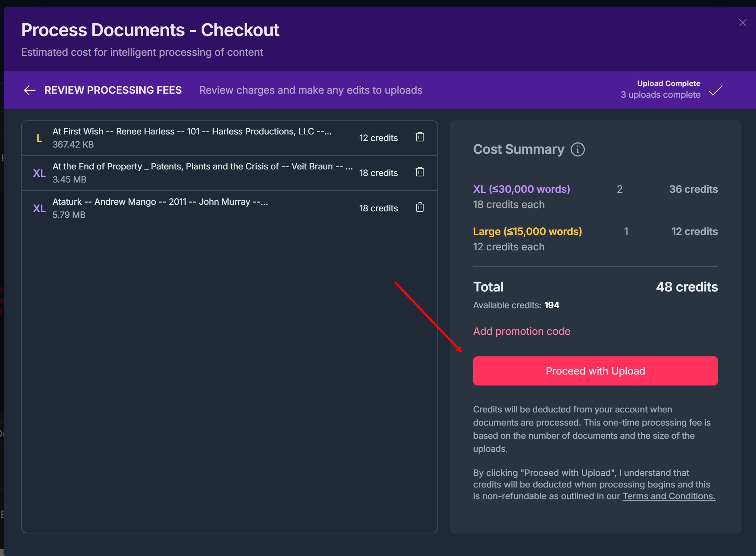The image size is (756, 556).
Task: Click Large (≤15,000 words) pricing tier
Action: (x=527, y=231)
